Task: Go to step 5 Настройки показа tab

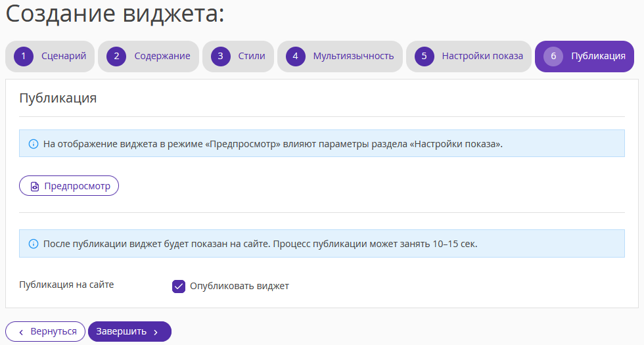Action: (469, 57)
